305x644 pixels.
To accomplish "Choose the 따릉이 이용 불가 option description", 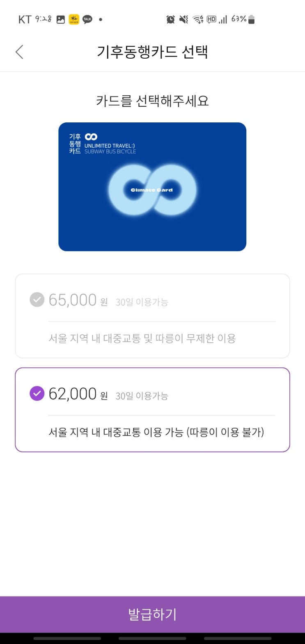I will (156, 432).
